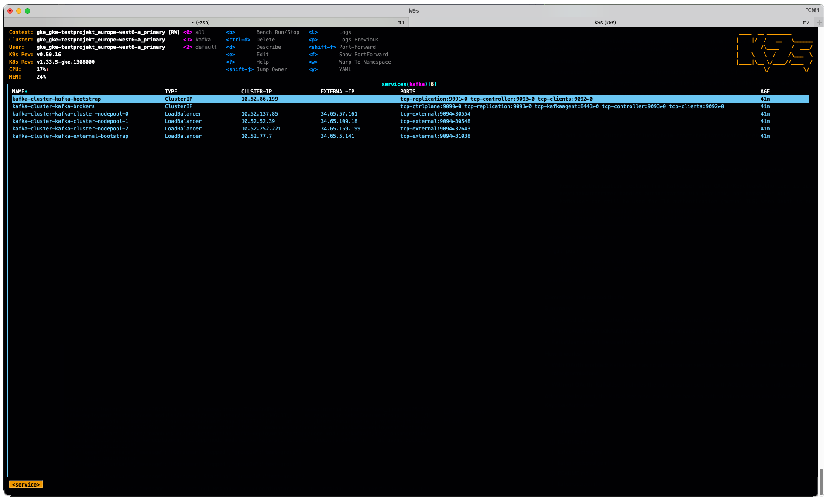Click external IP 34.65.159.199 of nodepool-2

[x=340, y=129]
